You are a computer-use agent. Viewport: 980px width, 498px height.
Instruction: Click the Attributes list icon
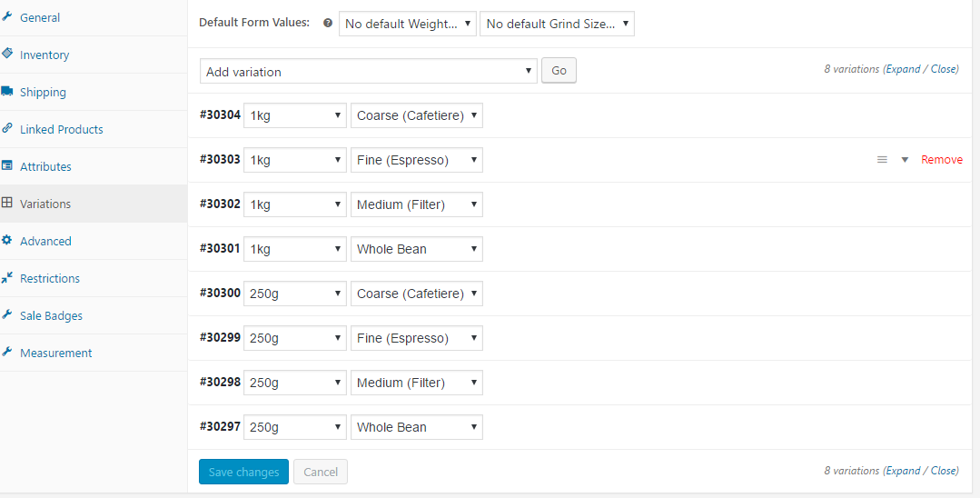(7, 165)
